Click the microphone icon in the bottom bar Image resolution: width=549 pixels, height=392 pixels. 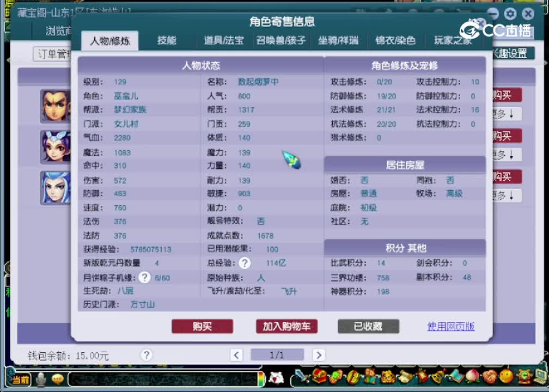pos(40,381)
